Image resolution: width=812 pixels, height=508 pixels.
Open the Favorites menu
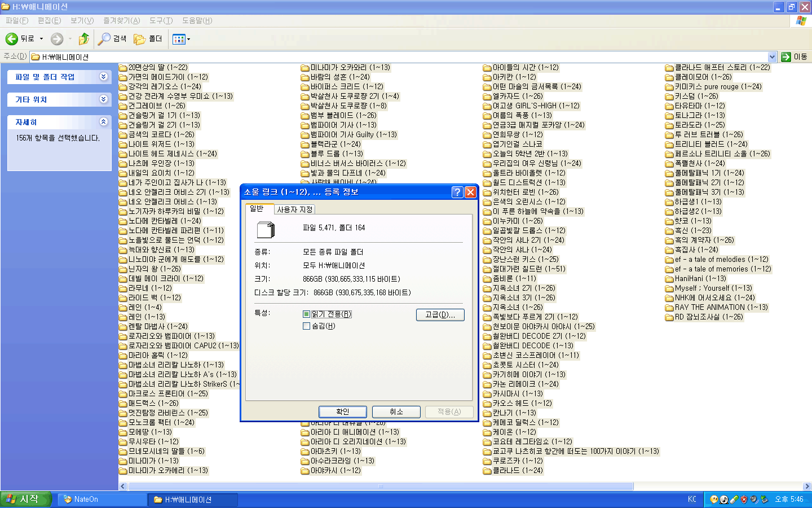[121, 20]
